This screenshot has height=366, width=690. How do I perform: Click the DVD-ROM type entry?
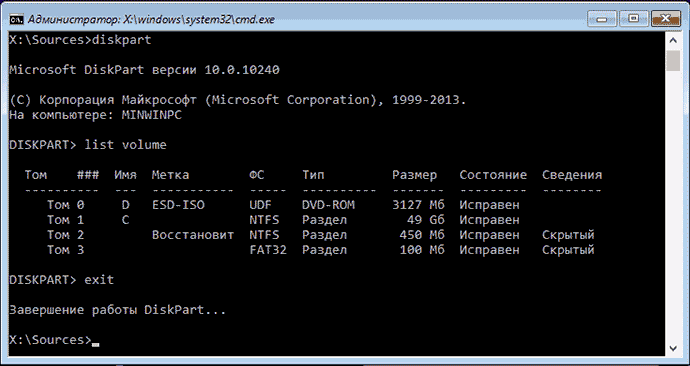pyautogui.click(x=328, y=205)
